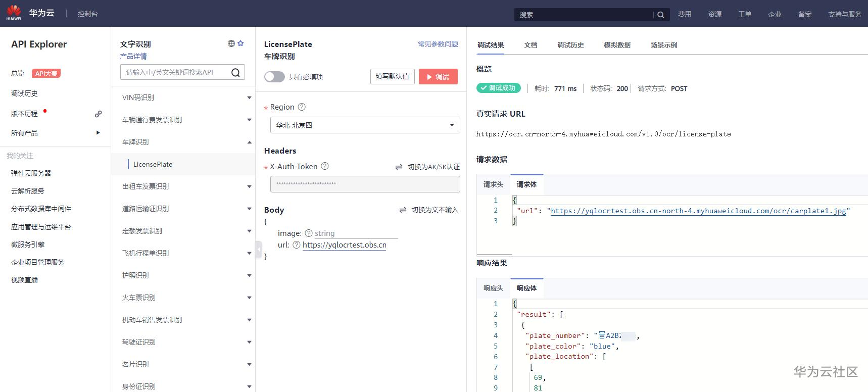This screenshot has height=392, width=868.
Task: Click the top bar search field
Action: (x=584, y=15)
